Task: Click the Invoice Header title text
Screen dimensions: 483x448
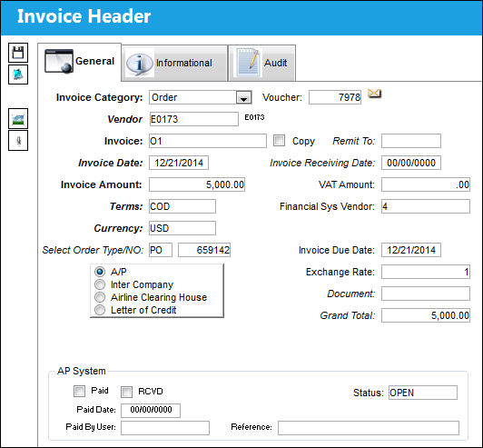Action: coord(84,16)
